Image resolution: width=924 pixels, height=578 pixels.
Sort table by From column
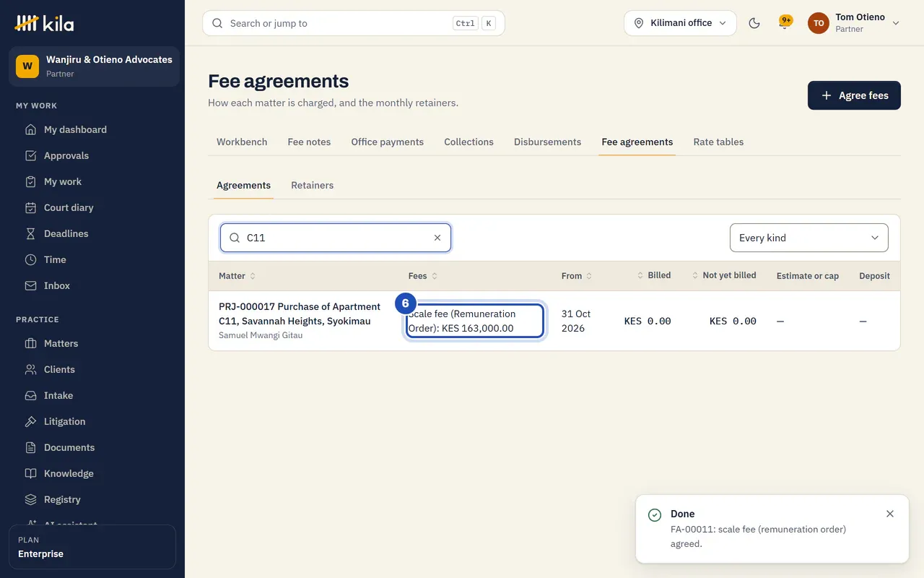pyautogui.click(x=577, y=276)
